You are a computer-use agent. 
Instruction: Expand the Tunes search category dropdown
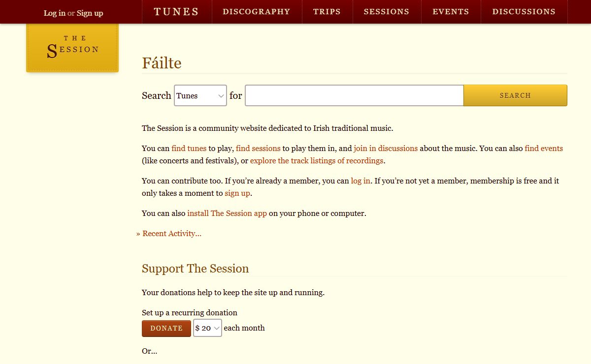coord(200,95)
